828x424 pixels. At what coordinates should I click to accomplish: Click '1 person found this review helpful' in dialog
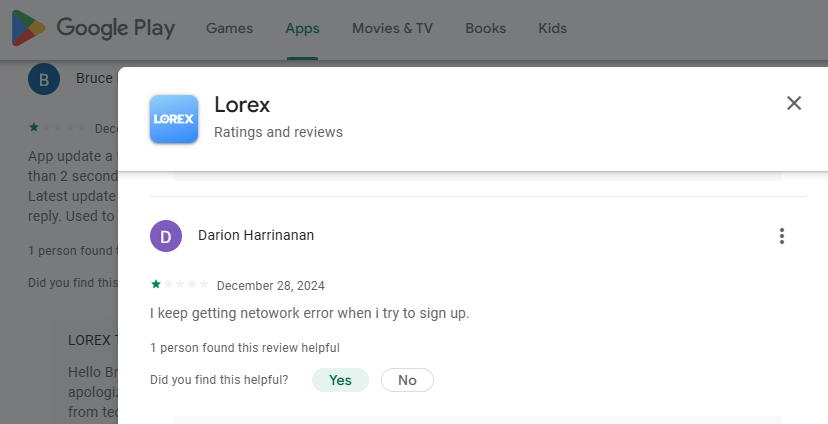(x=244, y=348)
